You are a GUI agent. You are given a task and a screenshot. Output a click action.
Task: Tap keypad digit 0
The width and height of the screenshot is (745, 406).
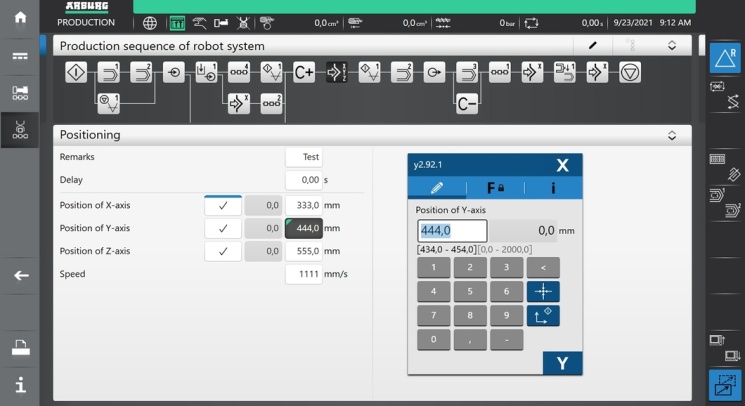point(433,340)
